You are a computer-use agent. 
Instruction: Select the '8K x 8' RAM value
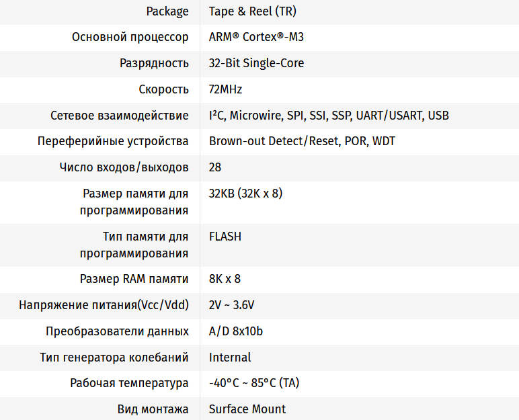point(225,279)
